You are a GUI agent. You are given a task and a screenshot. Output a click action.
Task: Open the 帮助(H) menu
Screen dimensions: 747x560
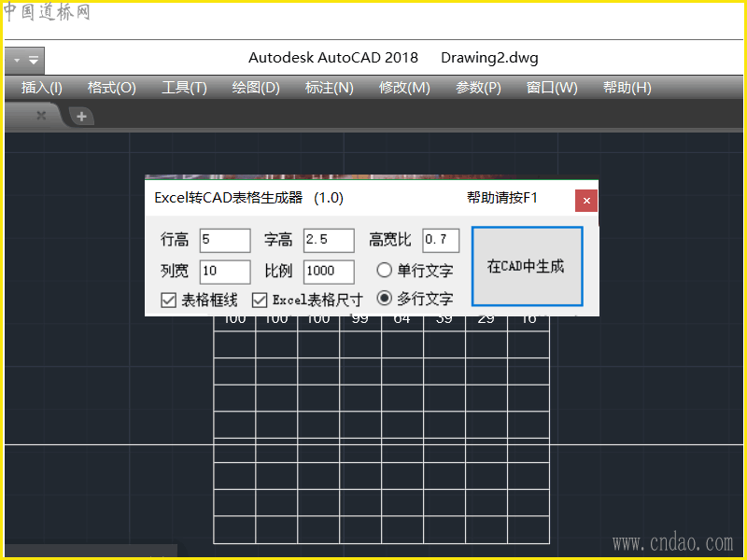627,88
